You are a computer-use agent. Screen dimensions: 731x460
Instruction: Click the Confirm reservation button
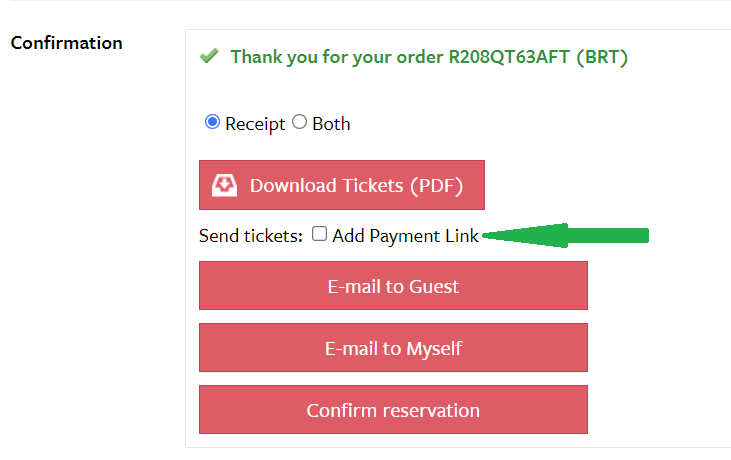(x=393, y=410)
